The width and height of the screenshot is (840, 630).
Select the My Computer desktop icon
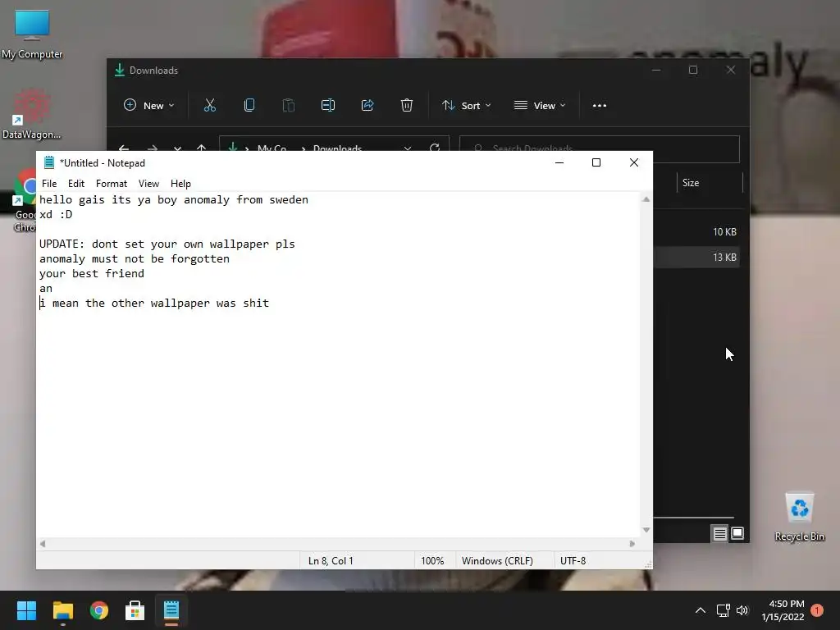tap(32, 34)
